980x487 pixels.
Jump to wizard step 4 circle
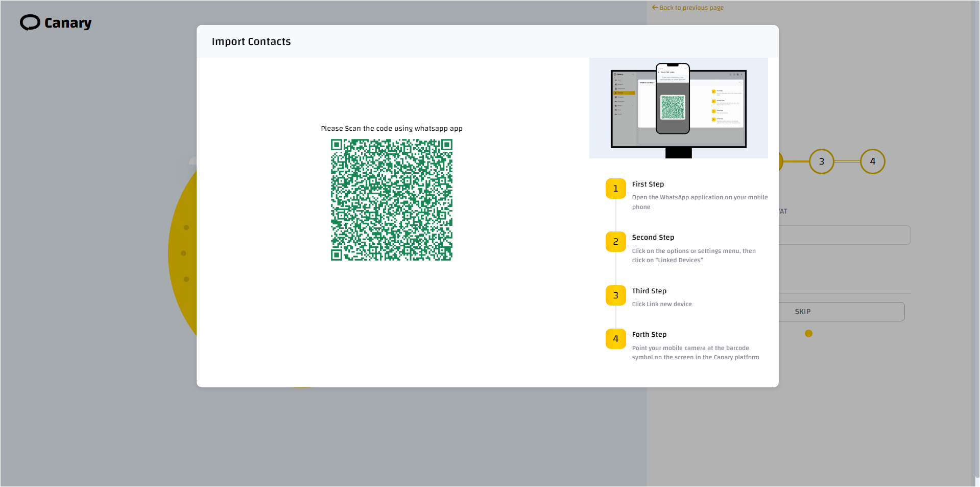tap(873, 161)
